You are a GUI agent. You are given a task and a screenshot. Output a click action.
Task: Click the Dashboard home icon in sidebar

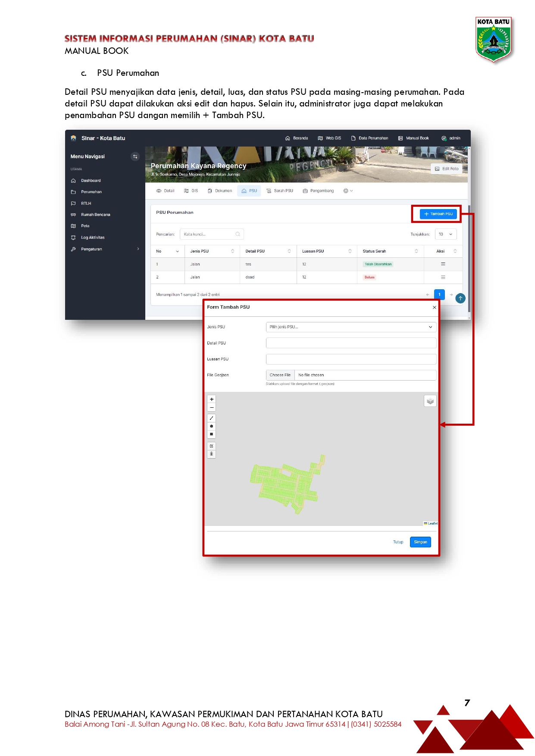click(73, 181)
